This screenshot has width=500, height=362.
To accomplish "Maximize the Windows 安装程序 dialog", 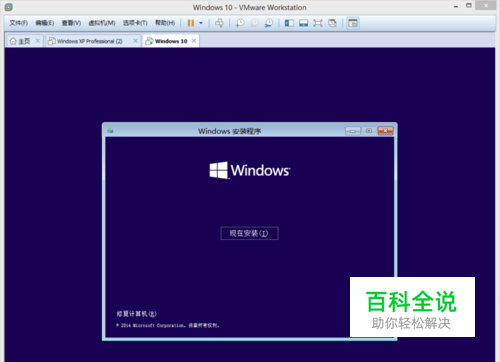I will [x=369, y=131].
